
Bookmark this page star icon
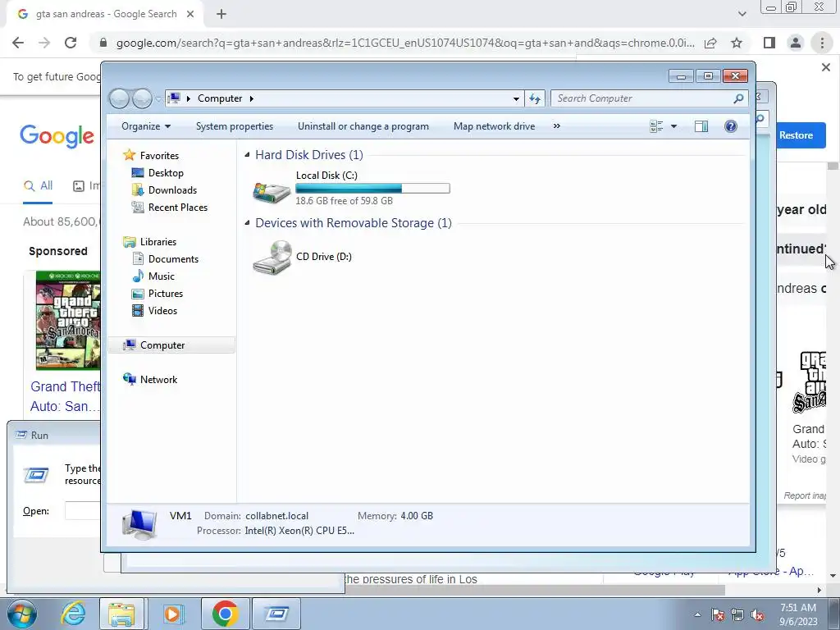coord(737,43)
